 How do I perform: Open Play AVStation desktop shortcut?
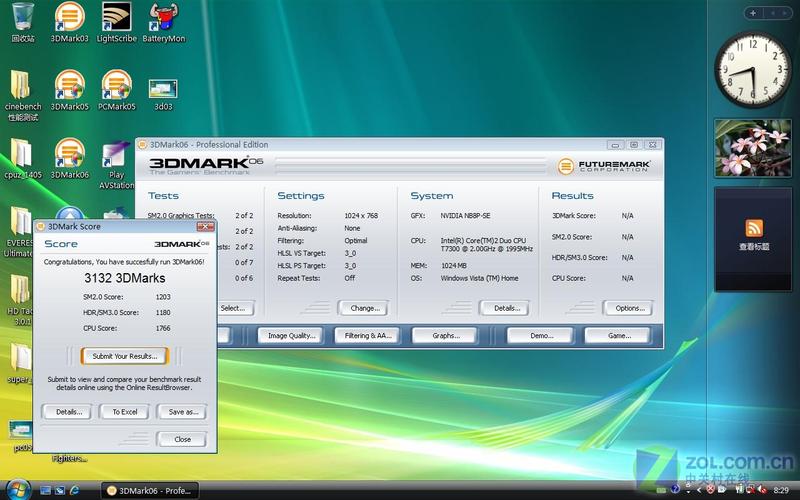116,164
